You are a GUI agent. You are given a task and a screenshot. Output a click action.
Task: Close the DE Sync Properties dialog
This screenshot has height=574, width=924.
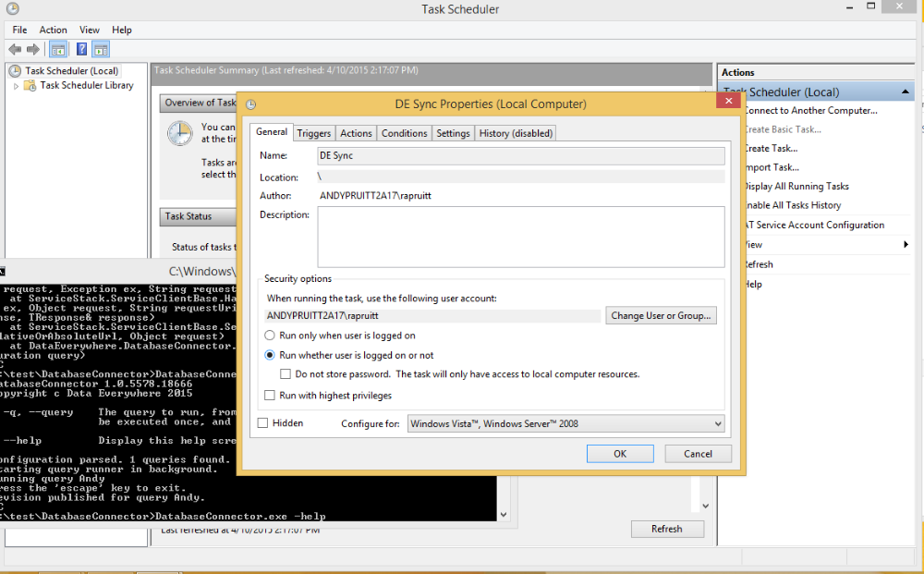(x=728, y=101)
